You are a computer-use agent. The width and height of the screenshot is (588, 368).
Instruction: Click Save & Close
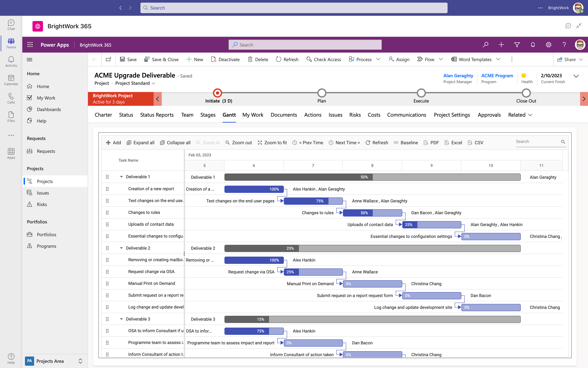[x=161, y=59]
